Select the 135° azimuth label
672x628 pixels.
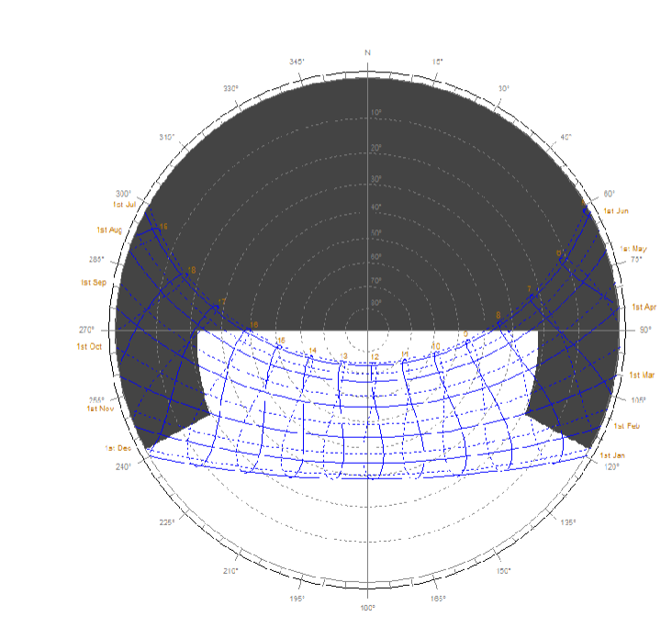(x=568, y=522)
